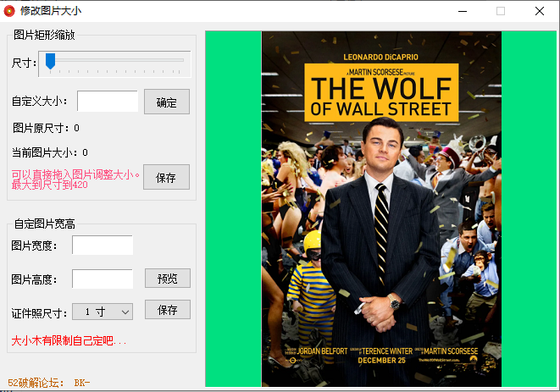Viewport: 560px width, 392px height.
Task: Maximize the 修改图片大小 window
Action: 501,11
